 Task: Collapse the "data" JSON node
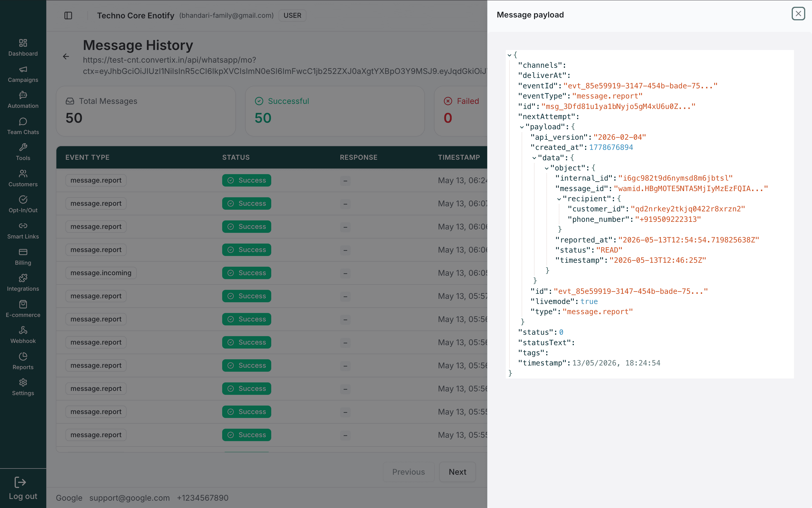coord(534,158)
